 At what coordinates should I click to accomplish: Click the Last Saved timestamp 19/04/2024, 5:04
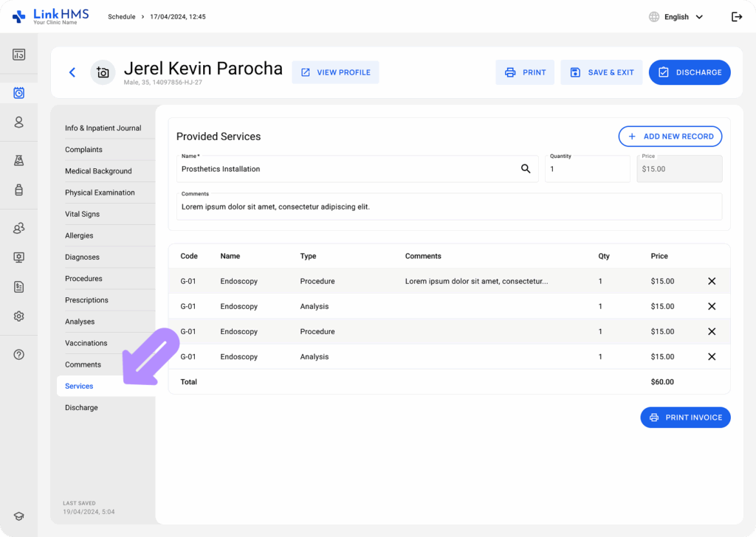click(89, 512)
